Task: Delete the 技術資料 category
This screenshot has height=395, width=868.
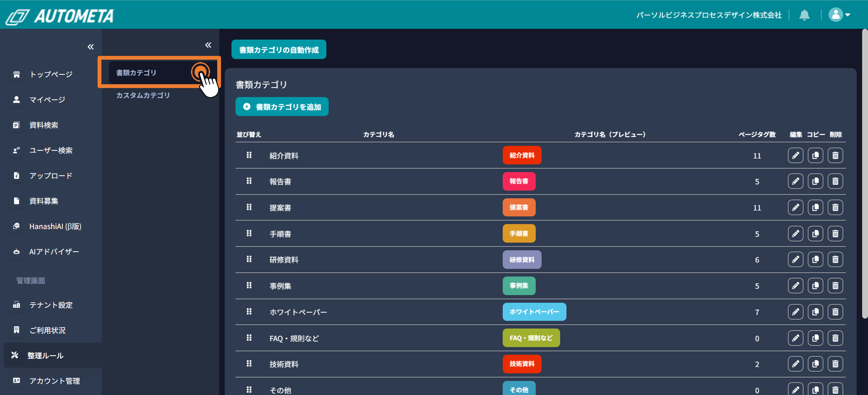Action: click(x=835, y=364)
